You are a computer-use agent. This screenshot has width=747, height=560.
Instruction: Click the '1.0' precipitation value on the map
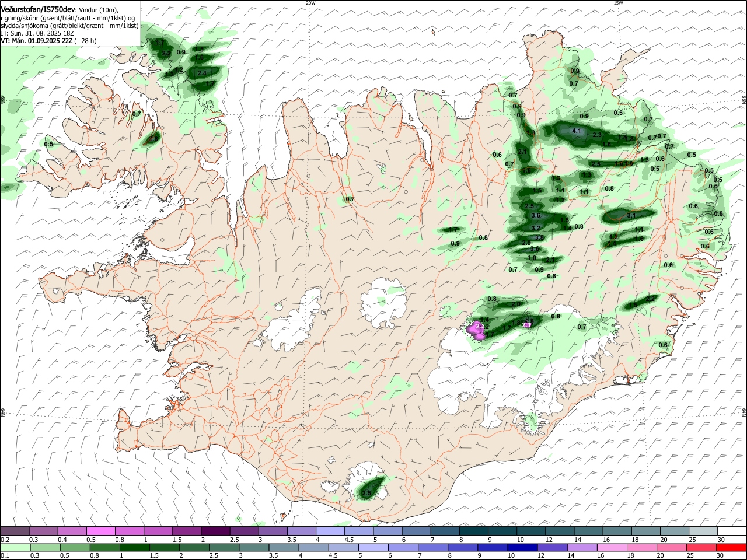click(x=532, y=258)
